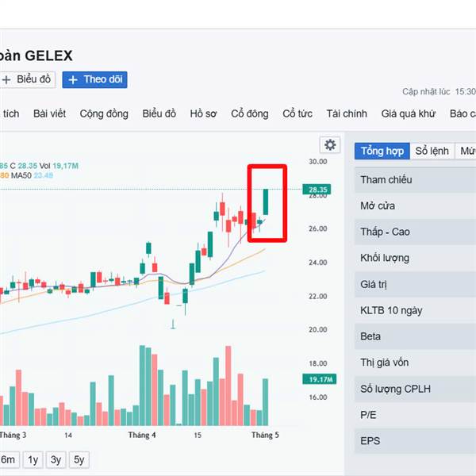Image resolution: width=476 pixels, height=476 pixels.
Task: Click the 19.17M volume label tag
Action: 320,379
